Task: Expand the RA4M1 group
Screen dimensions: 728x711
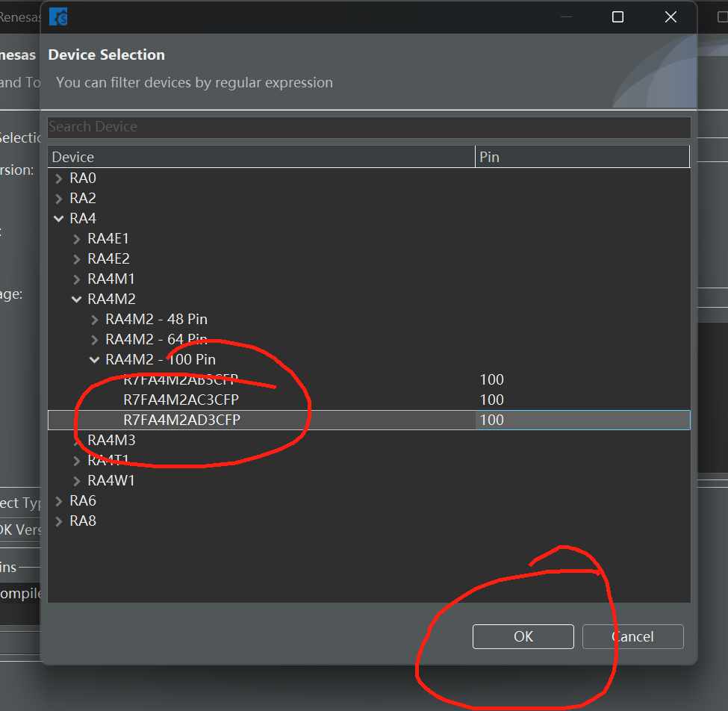Action: (77, 279)
